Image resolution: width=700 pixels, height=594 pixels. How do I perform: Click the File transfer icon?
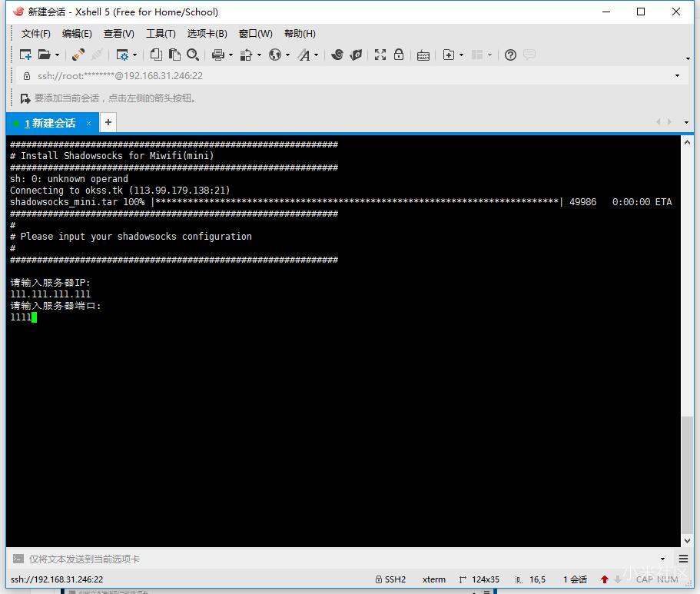pos(246,55)
